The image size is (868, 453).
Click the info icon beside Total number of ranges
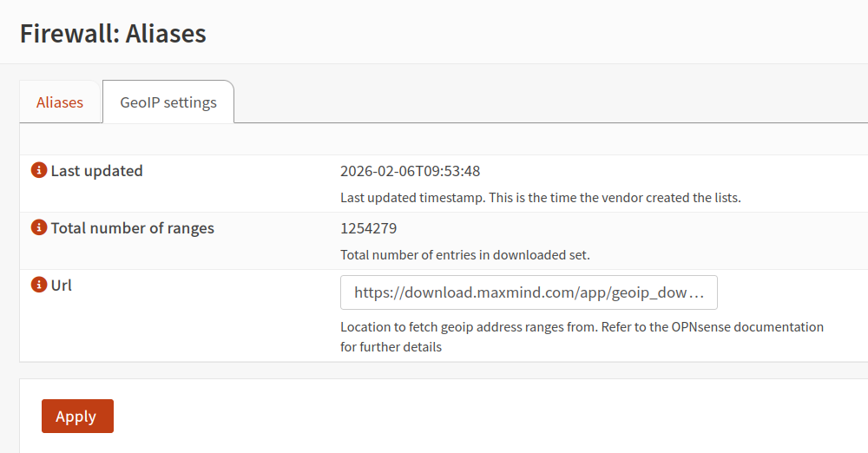click(x=38, y=228)
